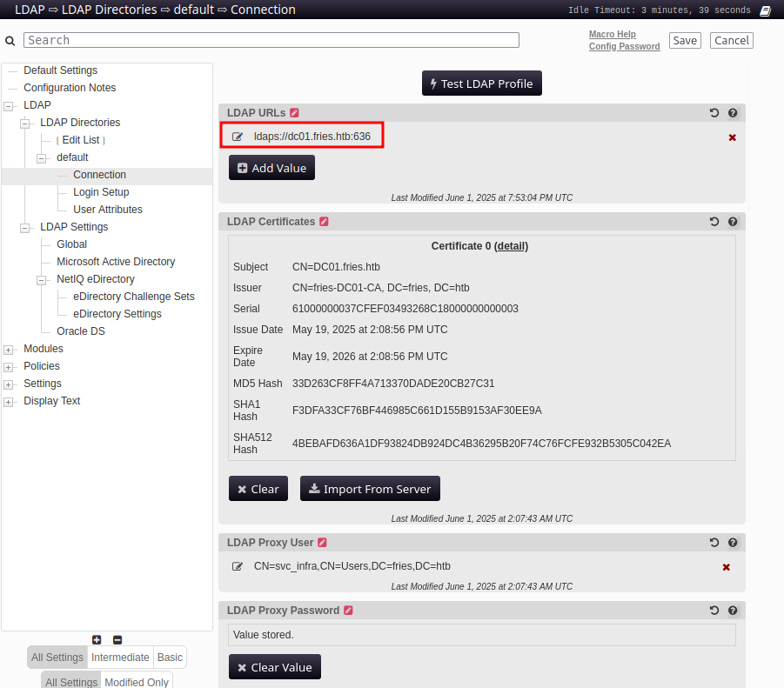Remove the LDAP Proxy User value
Viewport: 784px width, 688px height.
[726, 567]
